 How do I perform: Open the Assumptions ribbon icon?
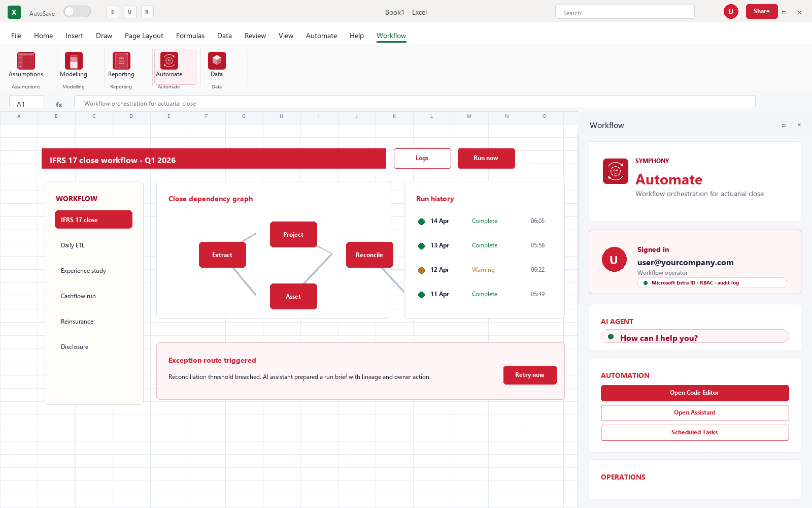(26, 61)
